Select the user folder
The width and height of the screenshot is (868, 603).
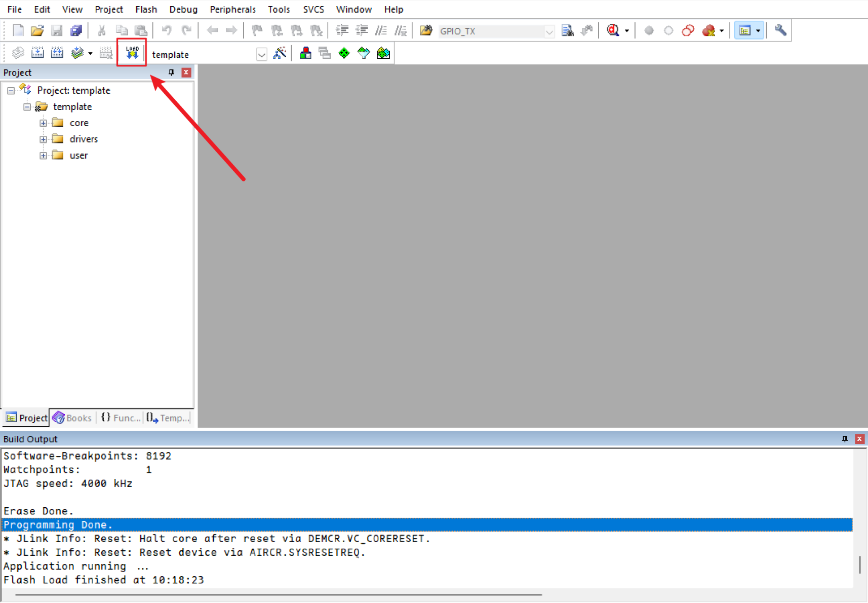pyautogui.click(x=78, y=156)
